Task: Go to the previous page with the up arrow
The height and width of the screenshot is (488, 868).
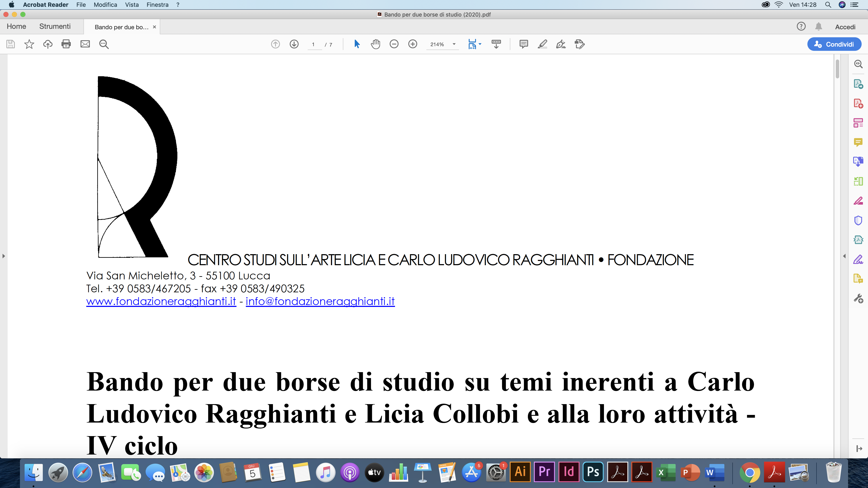Action: pos(275,44)
